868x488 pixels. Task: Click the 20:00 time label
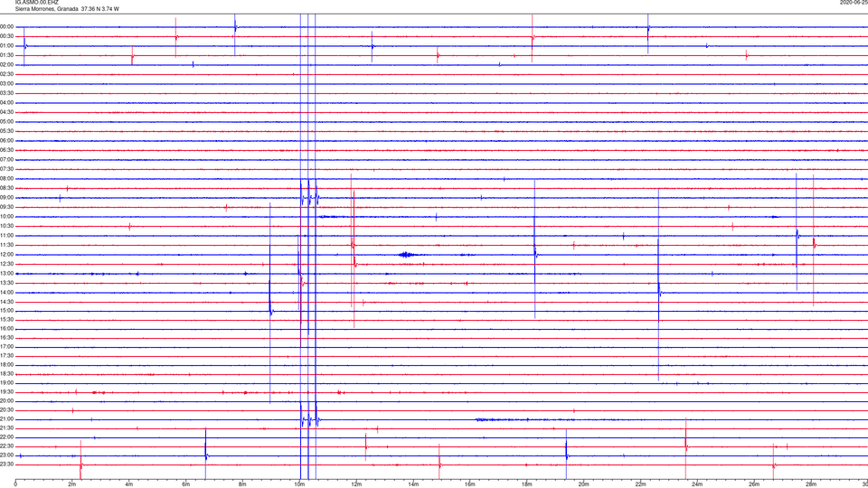(x=6, y=400)
